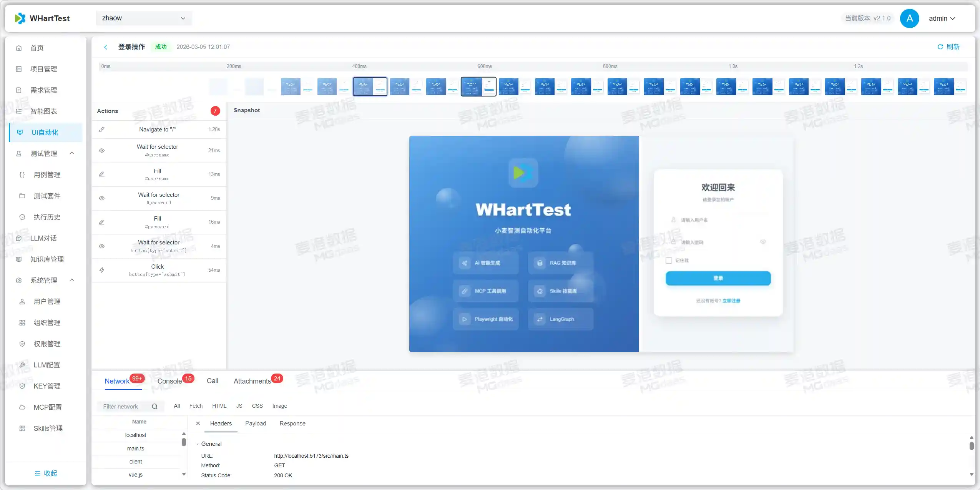This screenshot has width=980, height=490.
Task: Open the zhaow project dropdown
Action: pyautogui.click(x=143, y=18)
